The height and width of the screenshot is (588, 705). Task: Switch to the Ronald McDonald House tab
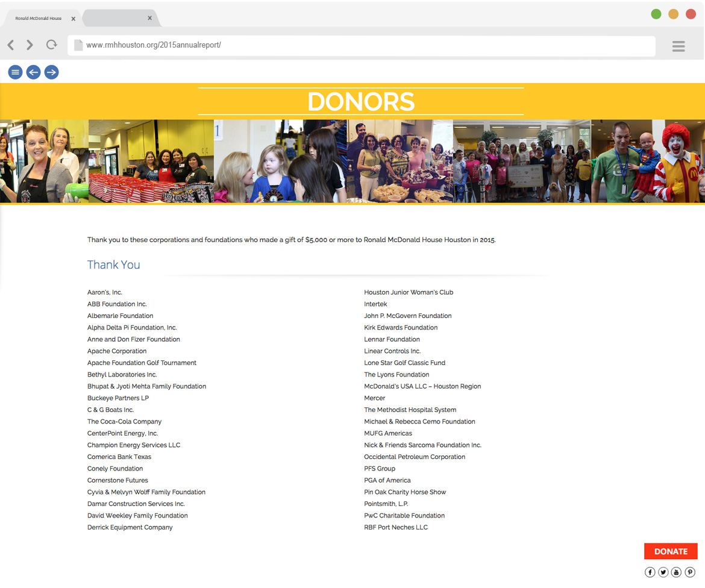(x=39, y=19)
